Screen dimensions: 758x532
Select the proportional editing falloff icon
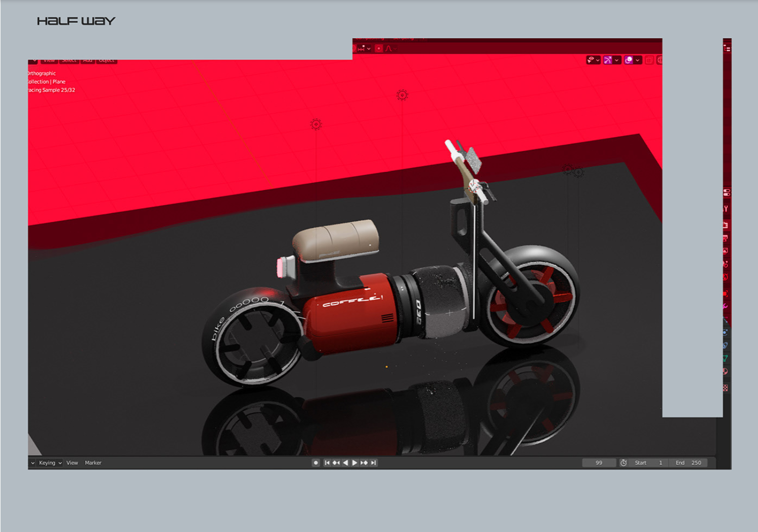coord(388,49)
